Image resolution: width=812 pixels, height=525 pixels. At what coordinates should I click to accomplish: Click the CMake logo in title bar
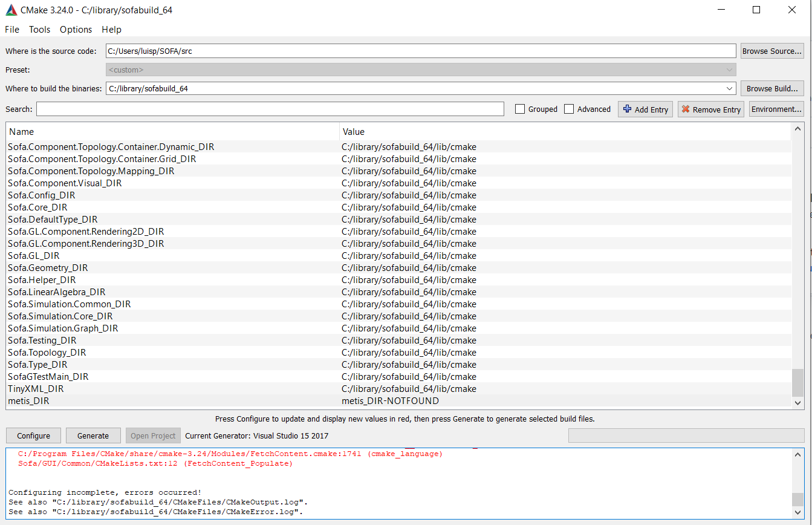pos(11,10)
